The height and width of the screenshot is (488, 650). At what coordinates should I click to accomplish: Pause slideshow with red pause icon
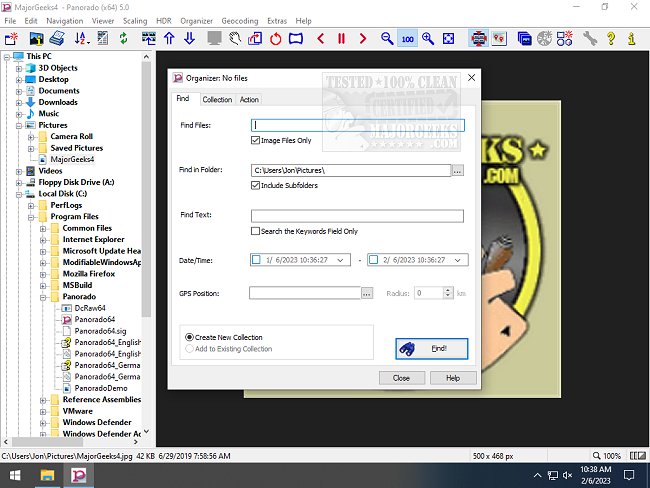342,39
